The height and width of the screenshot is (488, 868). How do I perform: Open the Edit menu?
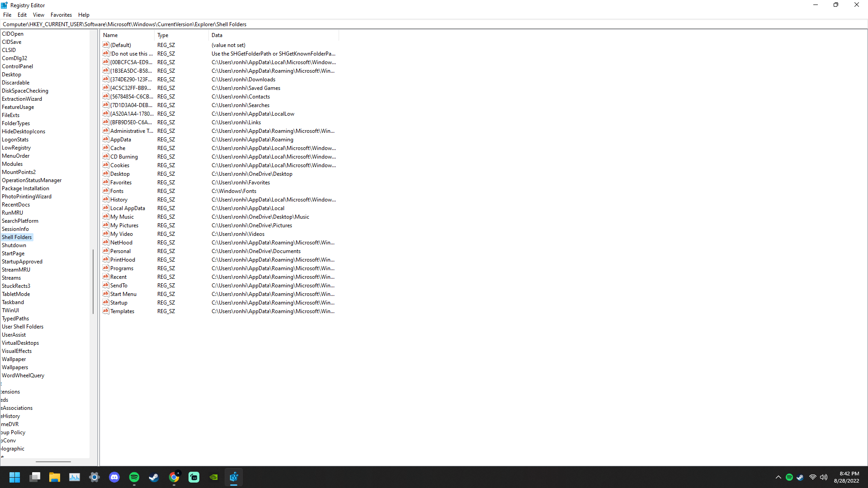click(x=22, y=15)
